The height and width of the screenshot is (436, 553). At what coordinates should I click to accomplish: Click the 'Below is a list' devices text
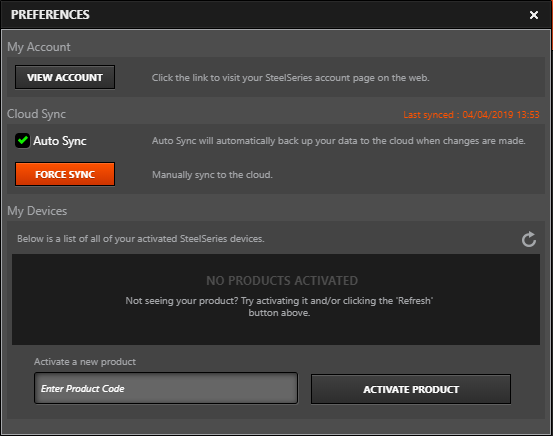(141, 239)
